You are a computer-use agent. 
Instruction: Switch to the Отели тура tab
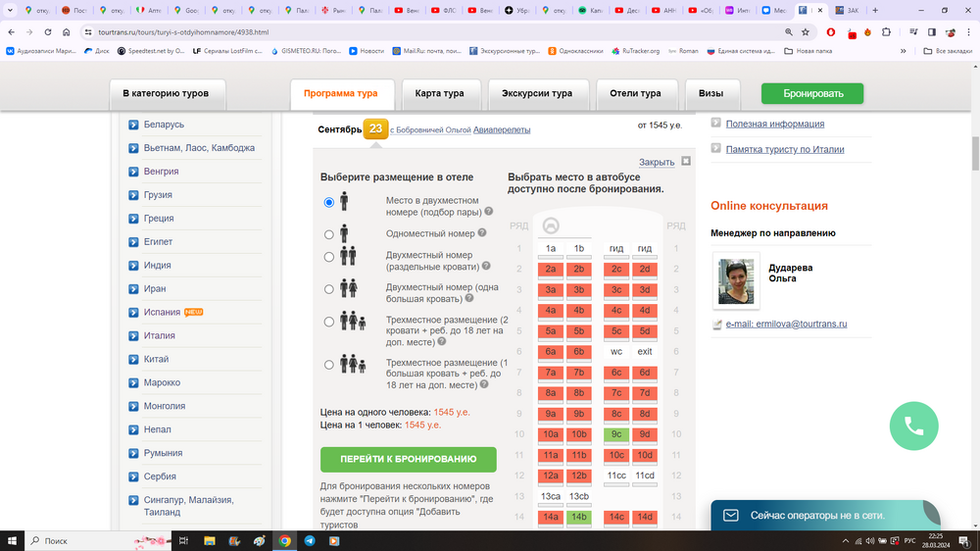coord(636,94)
